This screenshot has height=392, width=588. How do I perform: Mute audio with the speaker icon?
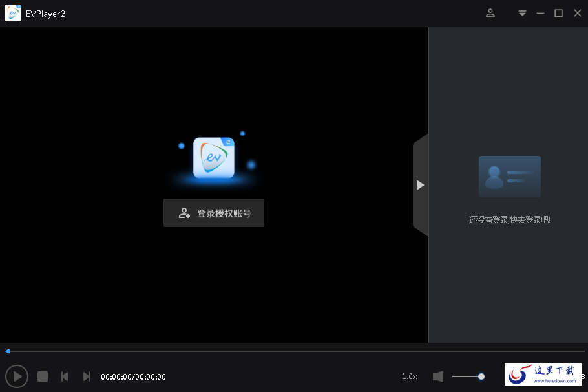tap(437, 376)
